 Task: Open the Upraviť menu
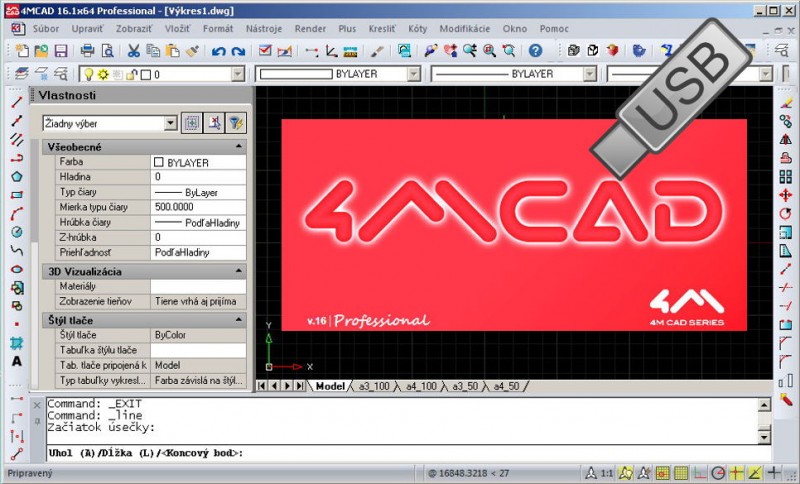(x=87, y=29)
